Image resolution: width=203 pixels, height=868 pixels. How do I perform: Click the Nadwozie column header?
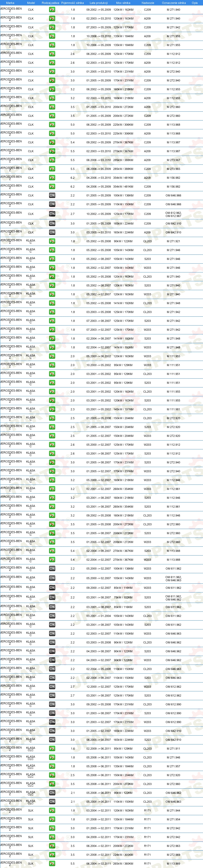pyautogui.click(x=148, y=3)
